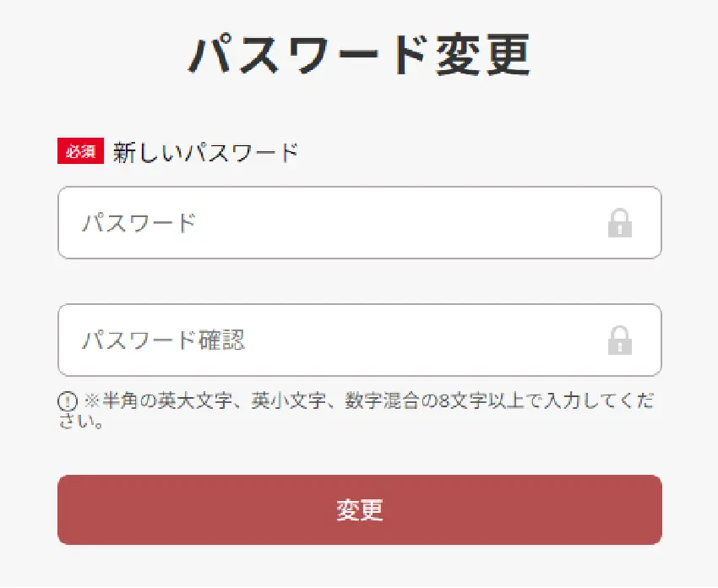
Task: Submit with the red 変更 button
Action: (360, 509)
